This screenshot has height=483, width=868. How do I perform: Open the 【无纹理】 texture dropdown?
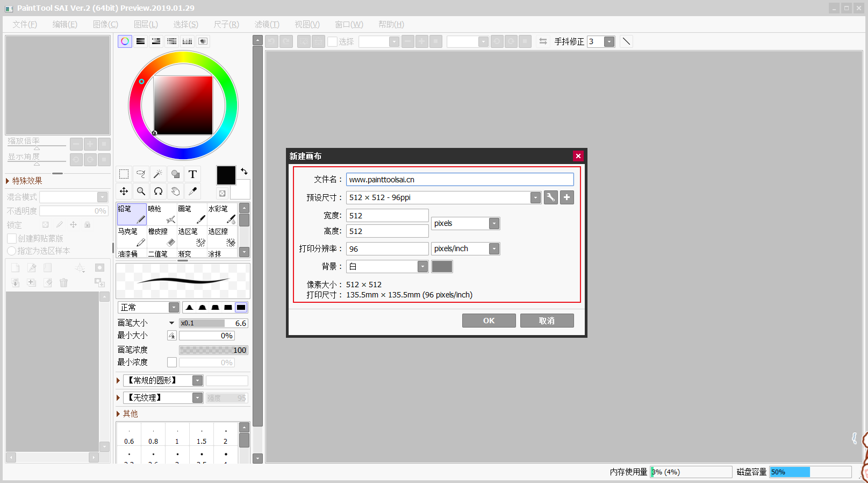[x=198, y=397]
